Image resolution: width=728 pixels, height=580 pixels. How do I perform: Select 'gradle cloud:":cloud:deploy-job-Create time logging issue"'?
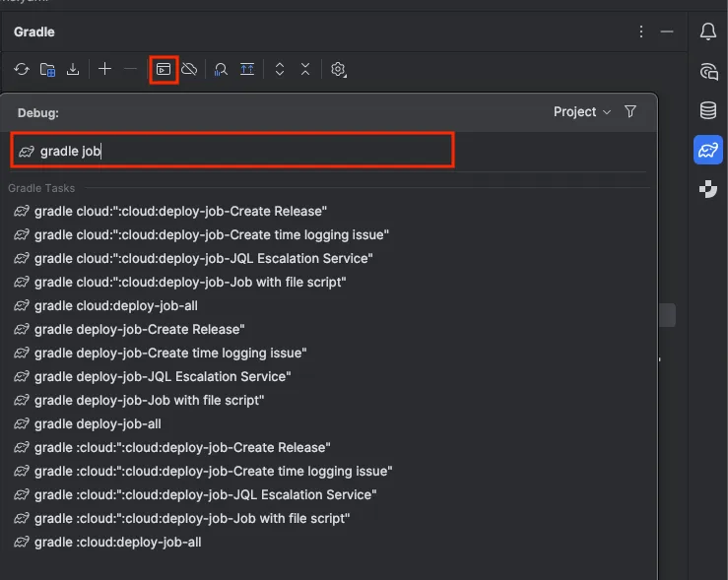click(329, 234)
